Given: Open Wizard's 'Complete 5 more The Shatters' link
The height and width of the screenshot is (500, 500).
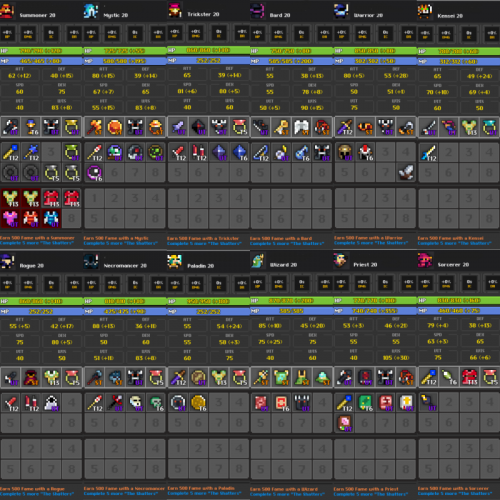Looking at the screenshot, I should point(287,494).
